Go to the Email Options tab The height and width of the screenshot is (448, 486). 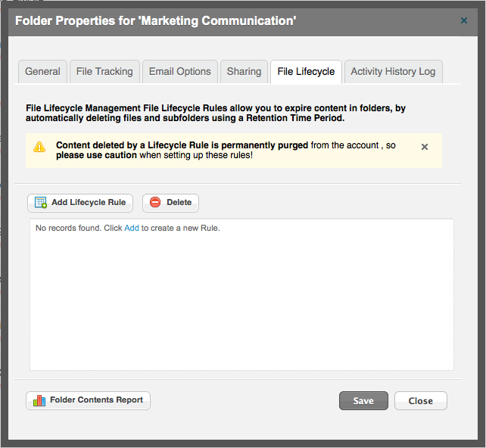tap(179, 72)
